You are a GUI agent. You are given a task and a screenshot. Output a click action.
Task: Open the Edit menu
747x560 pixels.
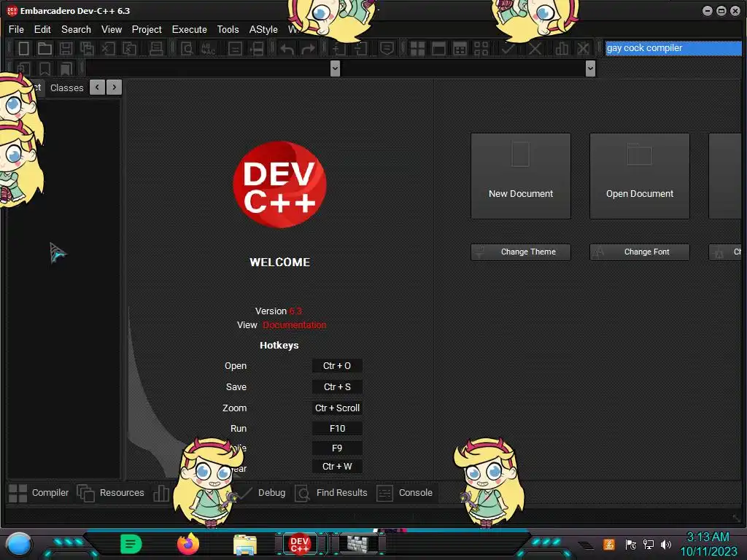coord(42,29)
